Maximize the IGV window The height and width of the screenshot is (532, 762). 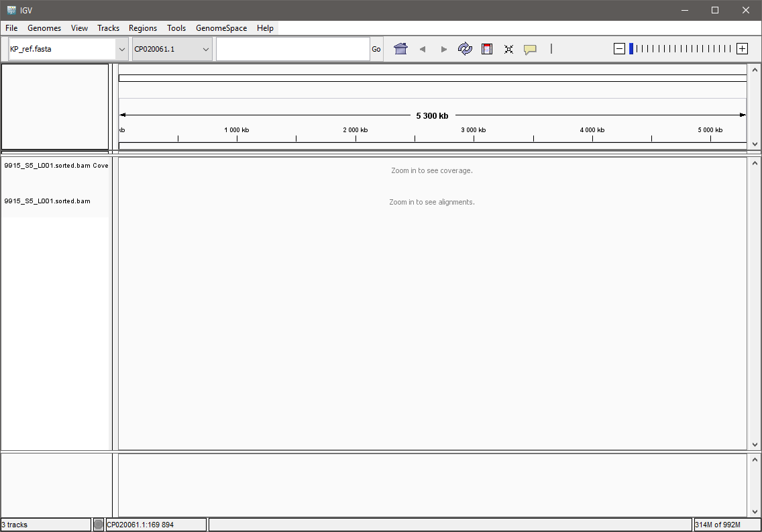pos(715,10)
